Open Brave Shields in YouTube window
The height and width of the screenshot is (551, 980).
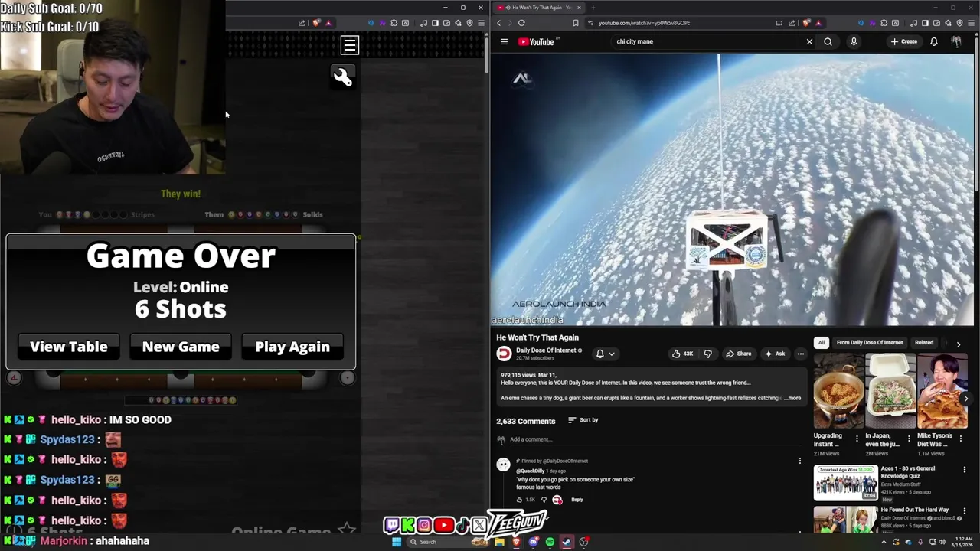[x=805, y=23]
